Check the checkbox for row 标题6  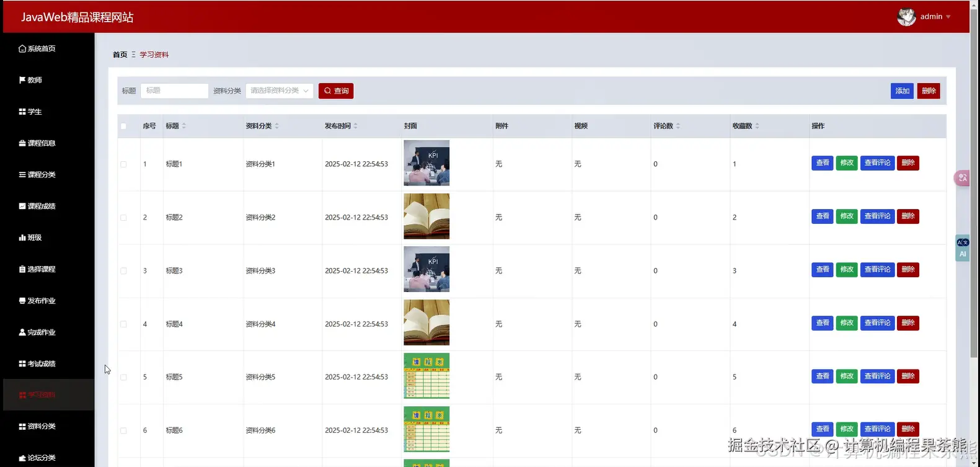(x=123, y=430)
